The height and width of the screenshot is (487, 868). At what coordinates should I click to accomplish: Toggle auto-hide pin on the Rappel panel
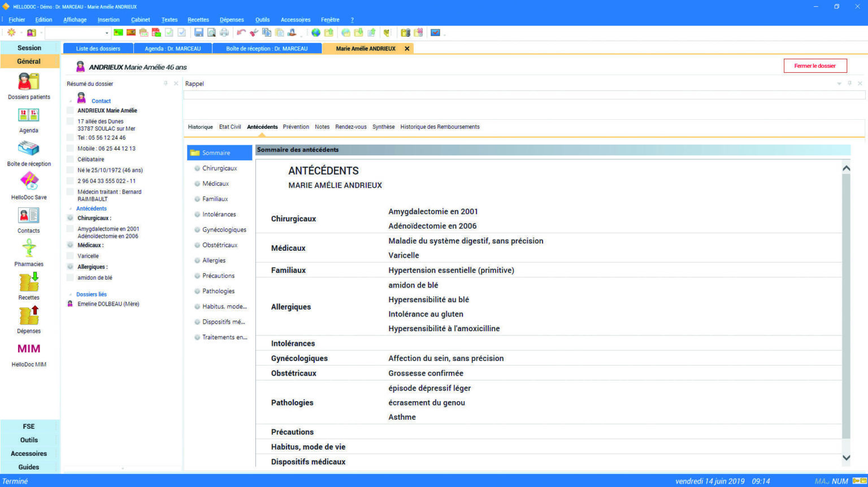[x=849, y=83]
